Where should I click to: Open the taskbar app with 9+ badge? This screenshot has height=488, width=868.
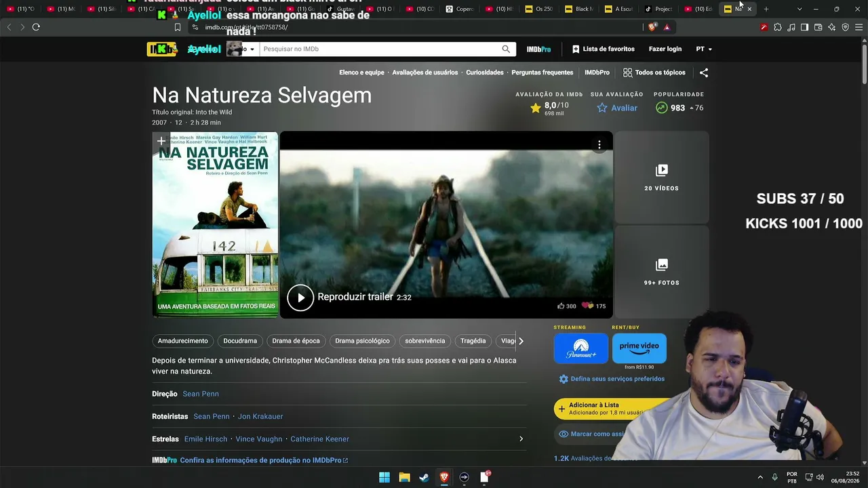pyautogui.click(x=485, y=477)
